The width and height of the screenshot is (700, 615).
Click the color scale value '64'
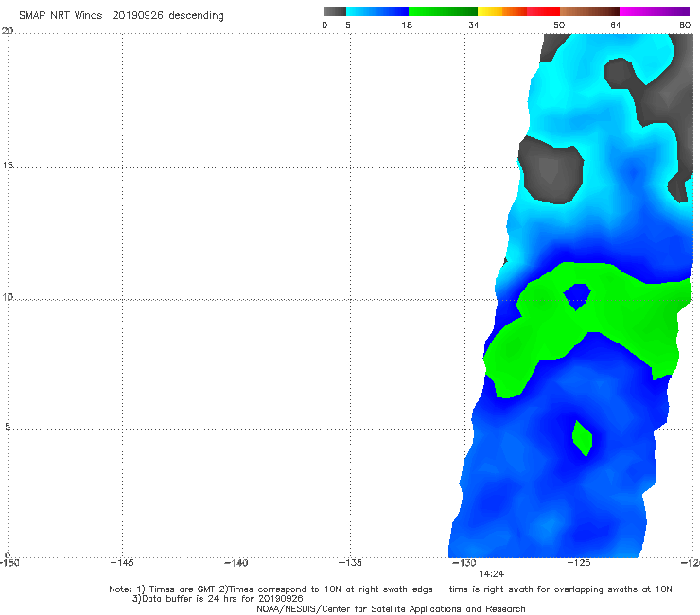[616, 25]
